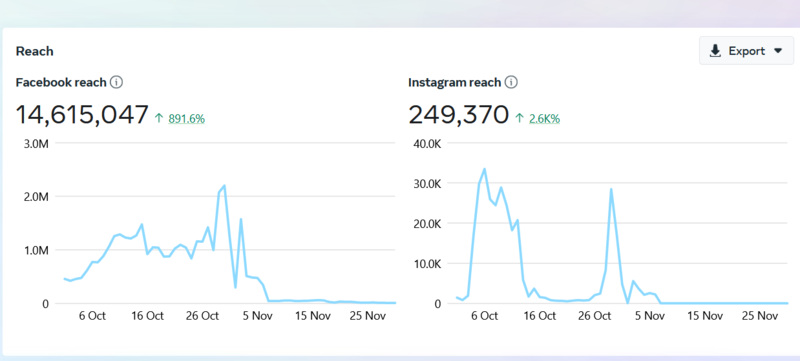Open the Instagram reach info icon

click(511, 82)
